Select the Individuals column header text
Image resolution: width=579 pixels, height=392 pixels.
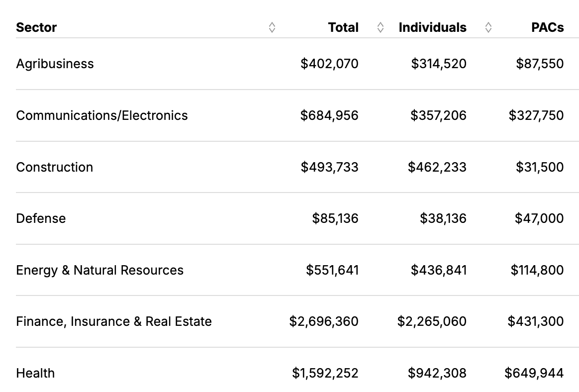pyautogui.click(x=432, y=27)
